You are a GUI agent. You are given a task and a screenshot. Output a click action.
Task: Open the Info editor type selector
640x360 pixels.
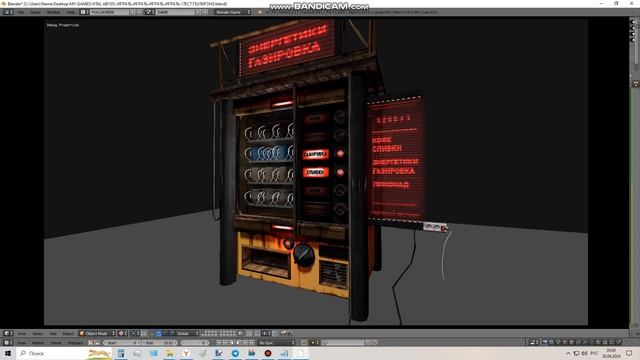point(8,12)
